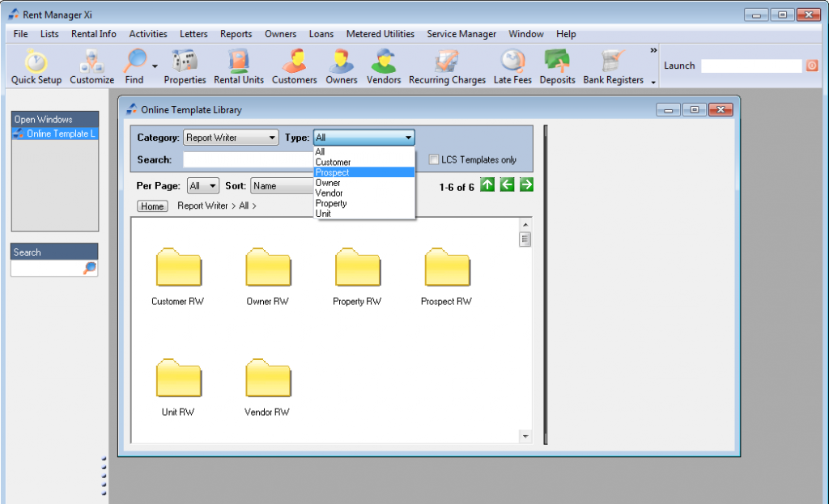The width and height of the screenshot is (829, 504).
Task: Open the Lists menu
Action: pos(49,34)
